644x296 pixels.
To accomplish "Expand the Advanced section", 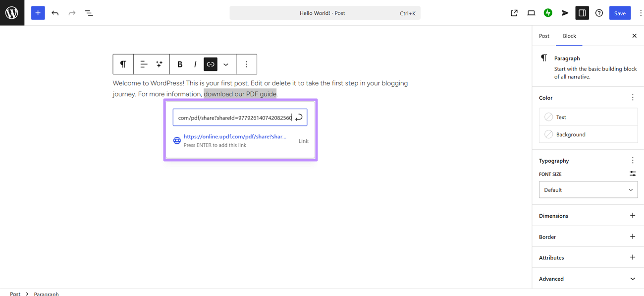I will (x=588, y=279).
